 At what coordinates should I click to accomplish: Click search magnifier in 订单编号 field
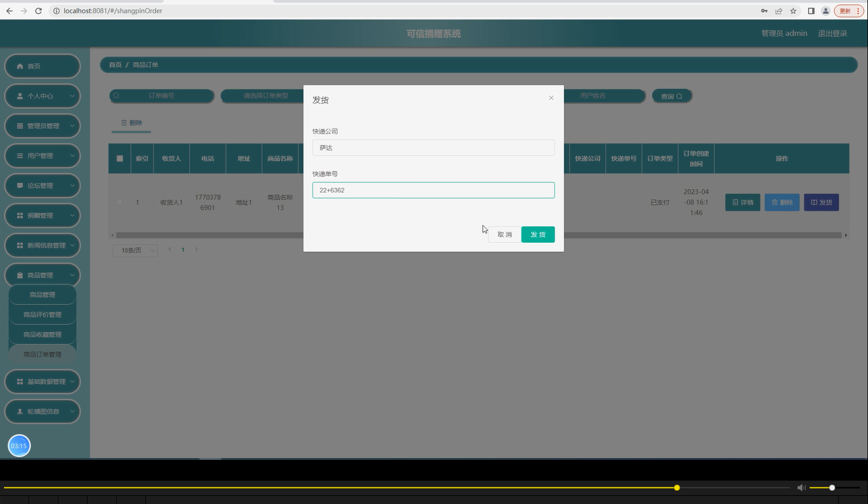pos(116,96)
